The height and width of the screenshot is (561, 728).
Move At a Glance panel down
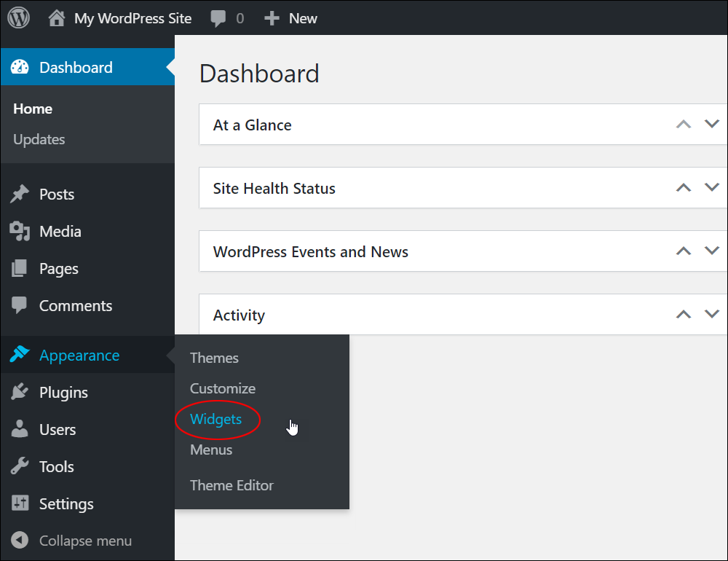click(x=712, y=124)
